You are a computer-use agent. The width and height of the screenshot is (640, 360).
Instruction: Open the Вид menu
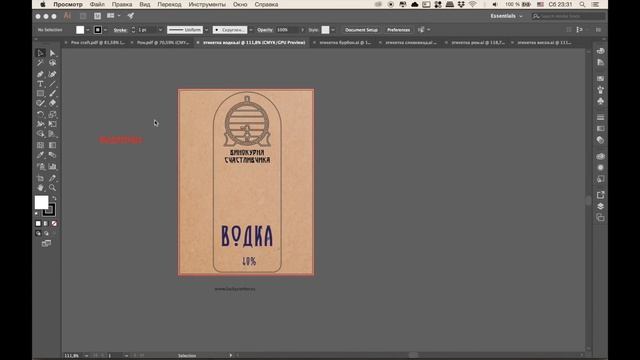point(144,4)
